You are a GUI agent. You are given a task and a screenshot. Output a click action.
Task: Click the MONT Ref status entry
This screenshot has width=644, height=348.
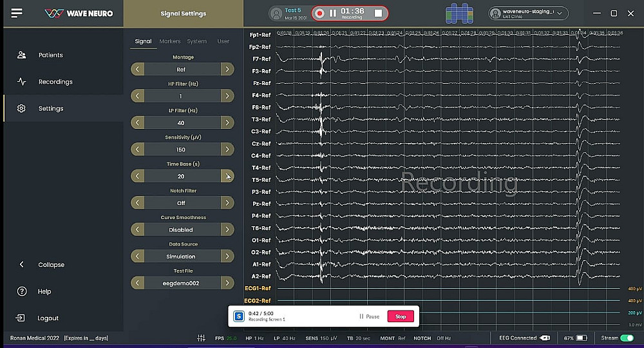(x=393, y=338)
